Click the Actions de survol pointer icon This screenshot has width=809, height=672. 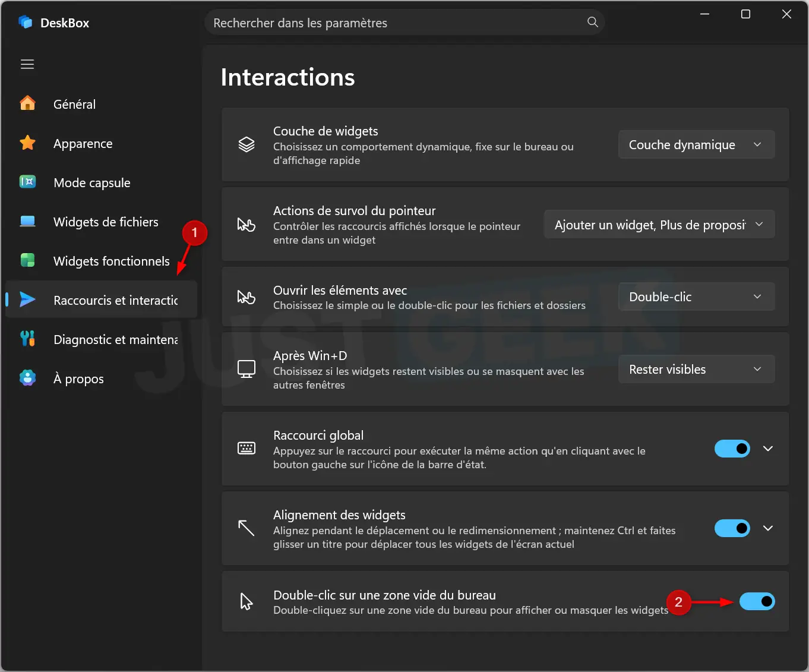point(247,224)
